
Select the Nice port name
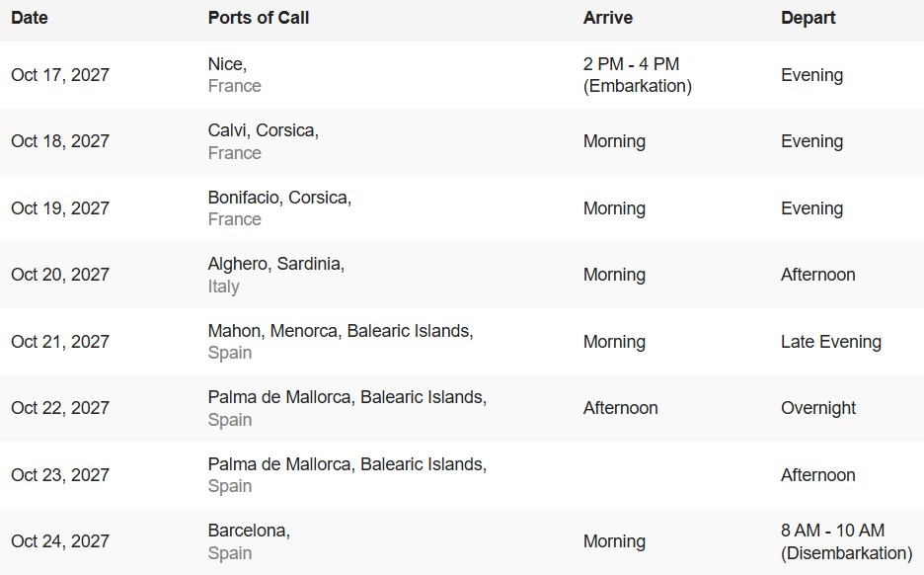[227, 64]
